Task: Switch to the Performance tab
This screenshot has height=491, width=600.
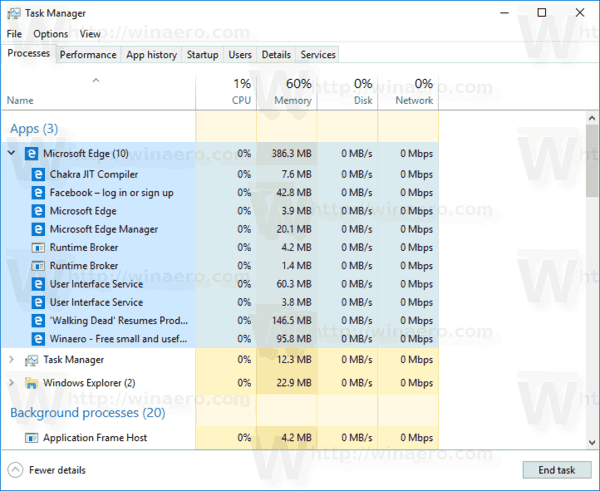Action: (x=88, y=55)
